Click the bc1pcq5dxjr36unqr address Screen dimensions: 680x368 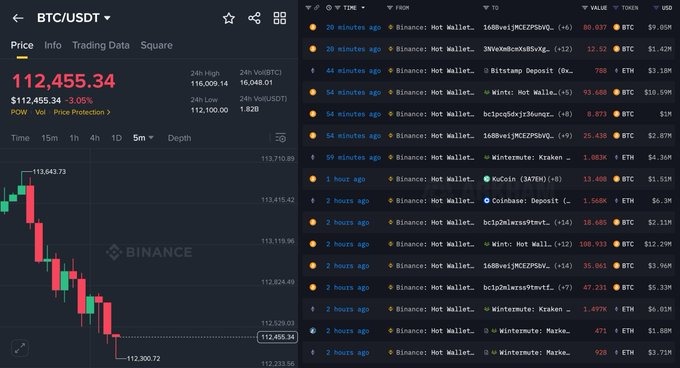(x=518, y=114)
